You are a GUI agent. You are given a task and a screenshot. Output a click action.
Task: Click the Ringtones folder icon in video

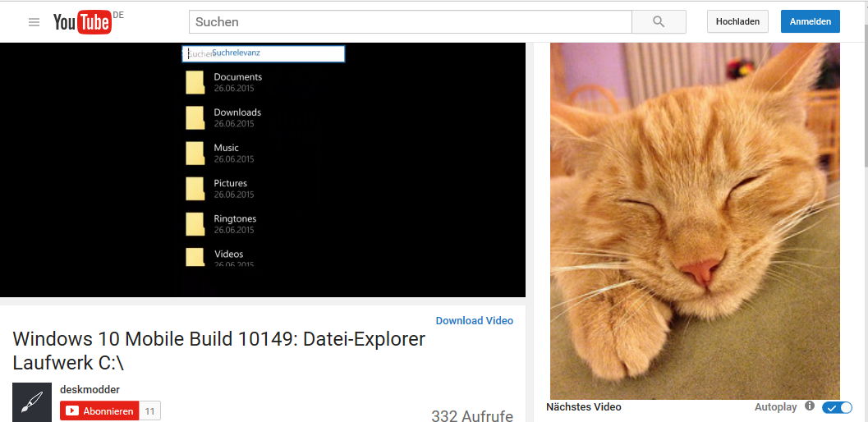pyautogui.click(x=195, y=224)
